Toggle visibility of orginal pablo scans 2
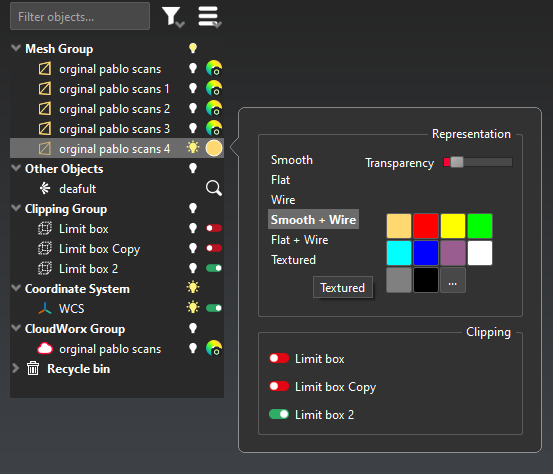 click(193, 108)
